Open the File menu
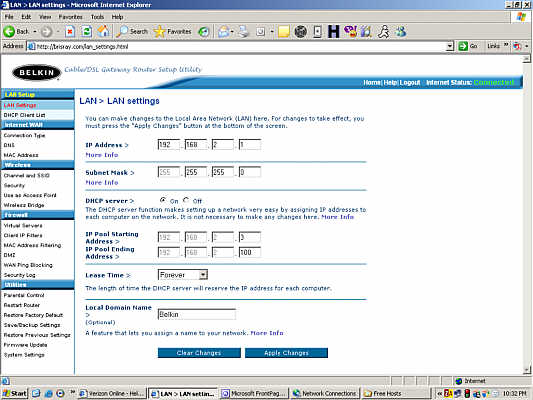 click(9, 17)
